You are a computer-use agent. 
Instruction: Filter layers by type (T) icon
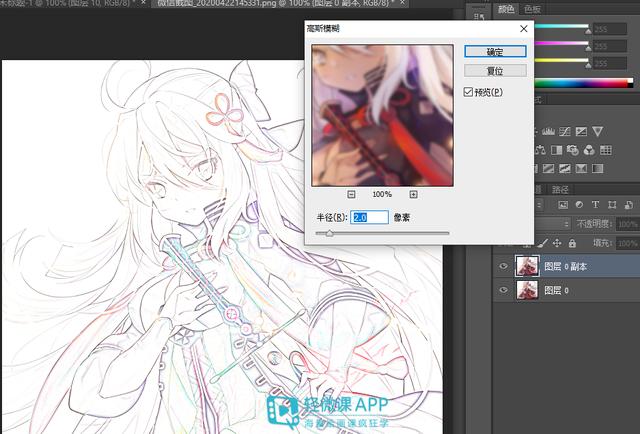pos(596,205)
